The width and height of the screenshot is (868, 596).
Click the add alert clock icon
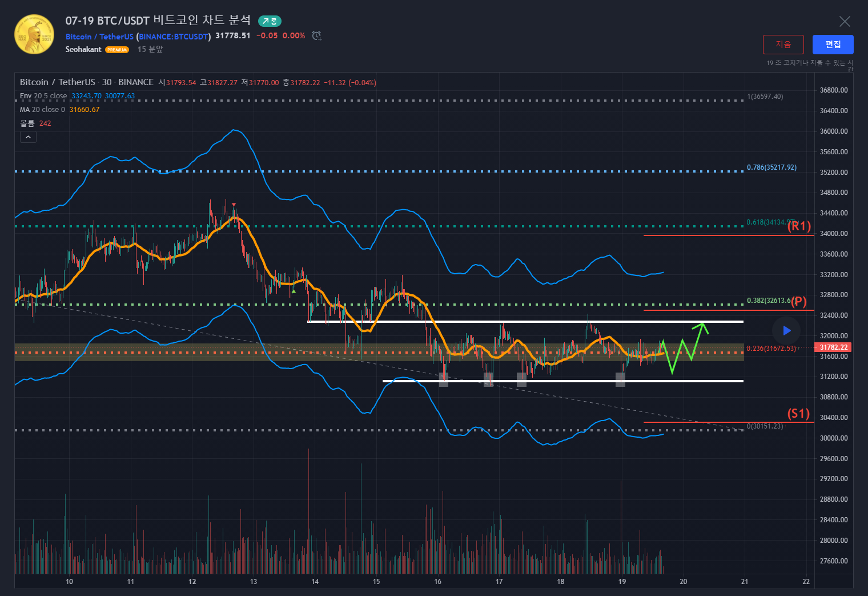tap(317, 36)
